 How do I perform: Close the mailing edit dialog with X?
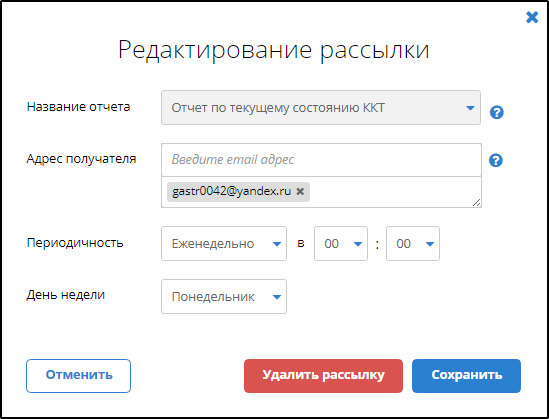(x=532, y=17)
